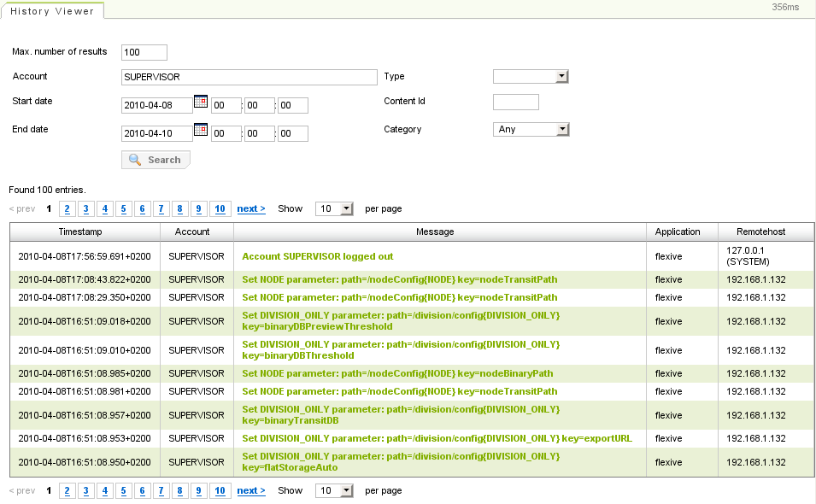Open the top per page dropdown

point(334,208)
